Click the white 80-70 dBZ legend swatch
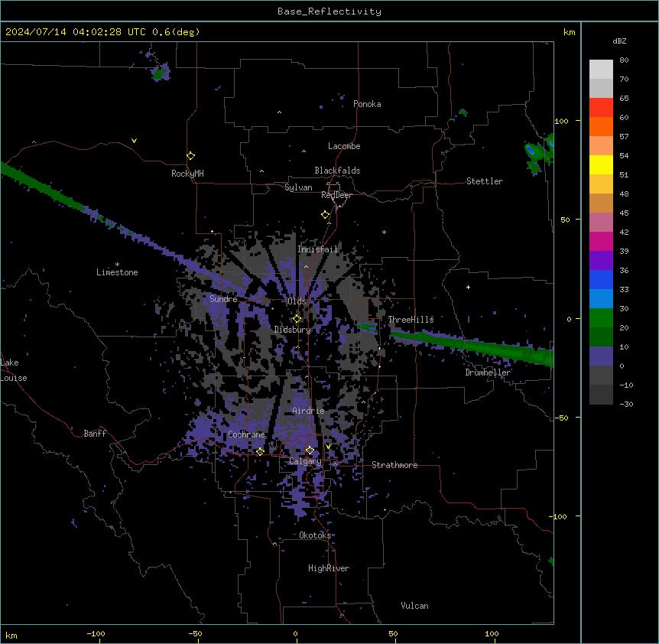 [601, 70]
